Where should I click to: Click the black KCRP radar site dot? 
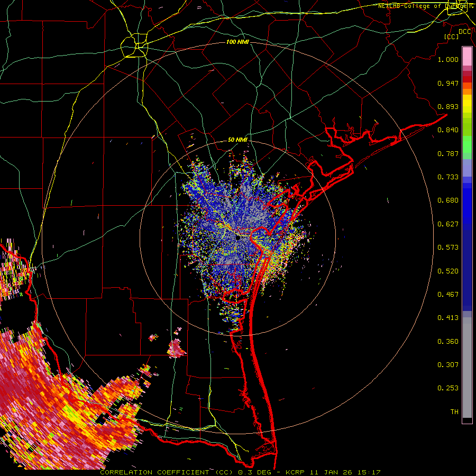click(x=238, y=237)
